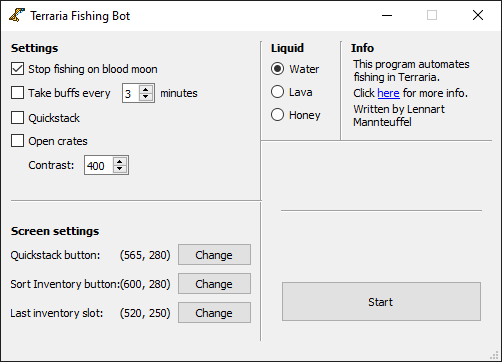
Task: Tick the Quickstack checkbox
Action: 17,118
